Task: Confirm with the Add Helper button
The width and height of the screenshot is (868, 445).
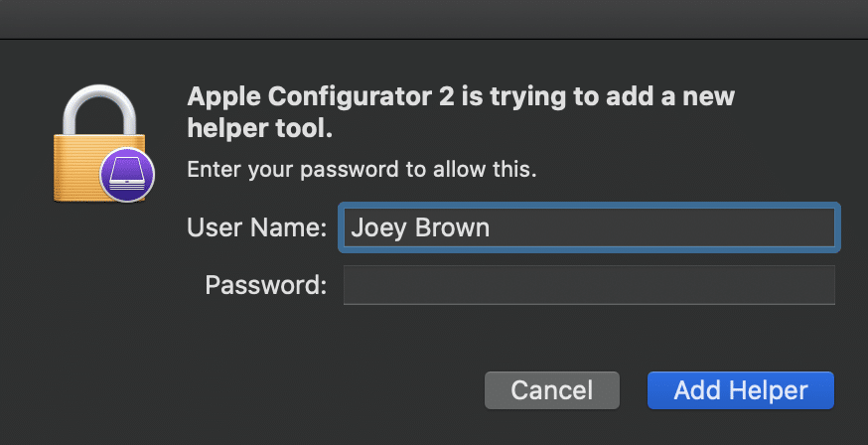Action: coord(741,390)
